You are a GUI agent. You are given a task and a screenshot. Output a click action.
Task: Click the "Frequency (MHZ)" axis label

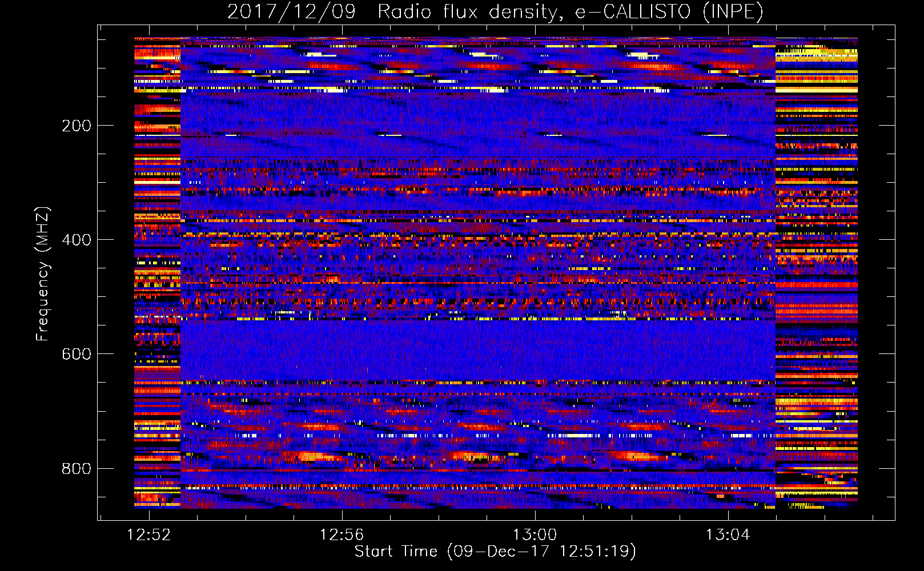click(x=42, y=274)
